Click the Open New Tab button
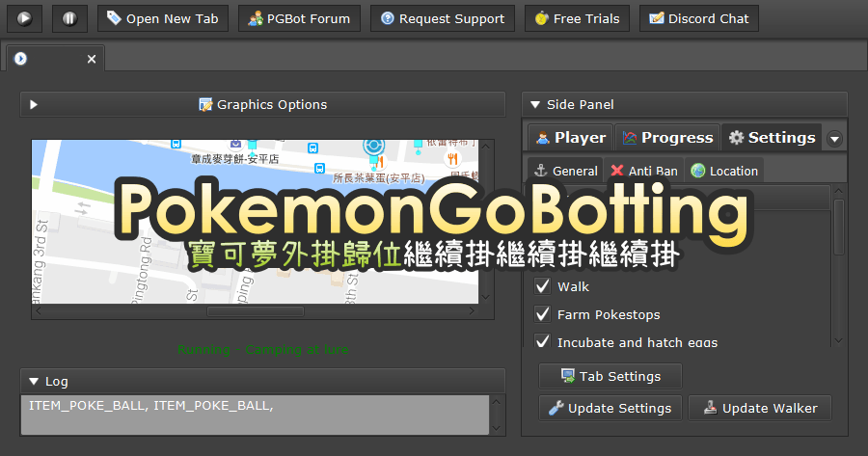Screen dimensions: 868x456 pos(163,19)
